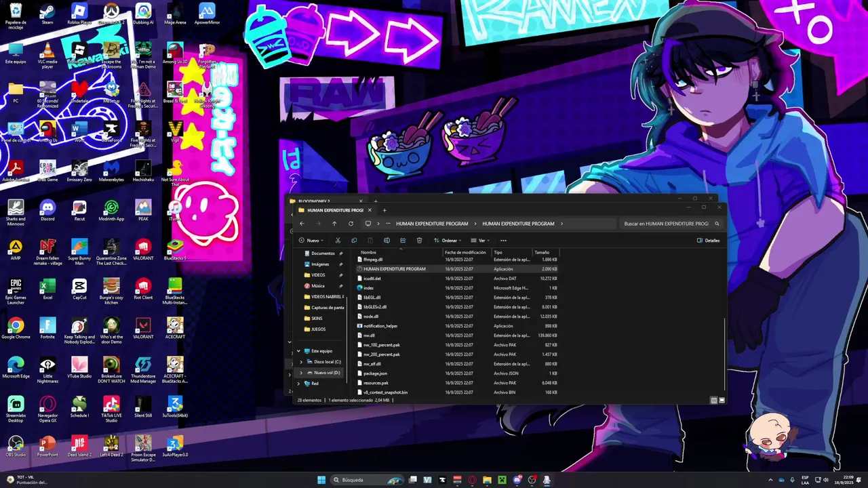Select the CapCut desktop icon
Image resolution: width=868 pixels, height=488 pixels.
click(x=79, y=289)
